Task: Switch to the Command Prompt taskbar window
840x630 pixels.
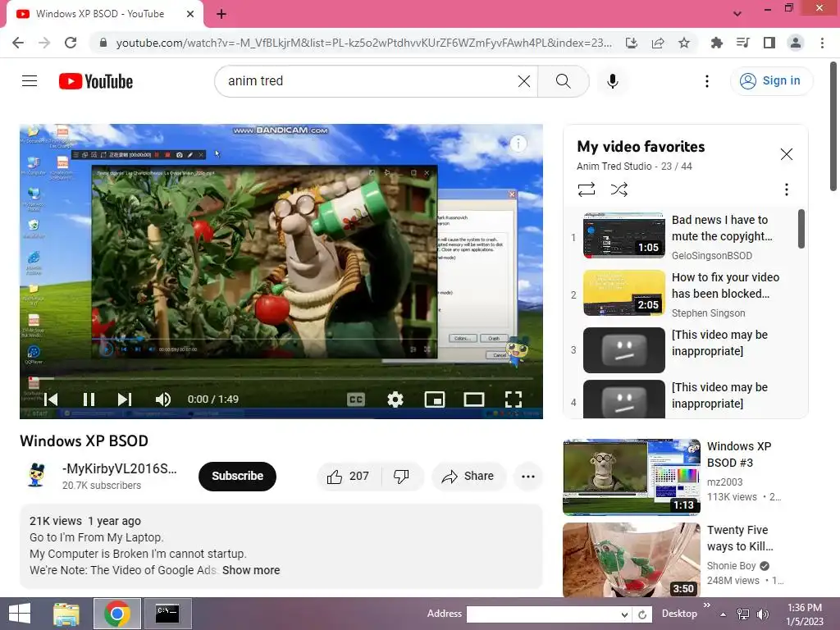Action: tap(167, 614)
